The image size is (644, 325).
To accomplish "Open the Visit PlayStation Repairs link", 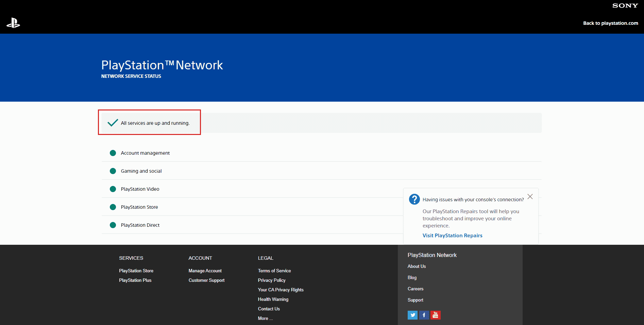I will pos(452,235).
